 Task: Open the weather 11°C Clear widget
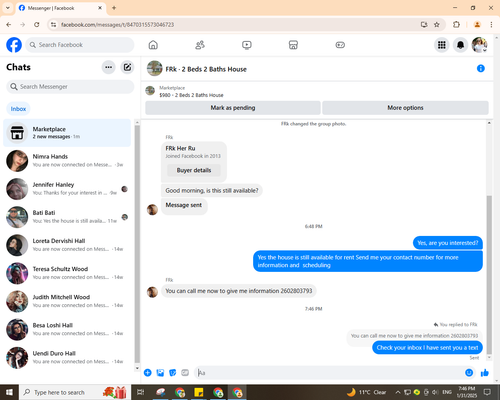click(367, 392)
